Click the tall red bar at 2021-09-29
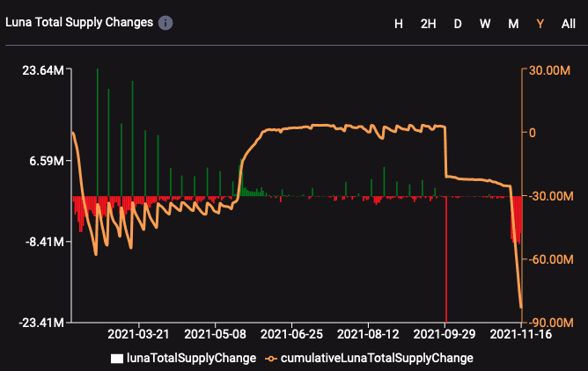Image resolution: width=588 pixels, height=371 pixels. [446, 264]
